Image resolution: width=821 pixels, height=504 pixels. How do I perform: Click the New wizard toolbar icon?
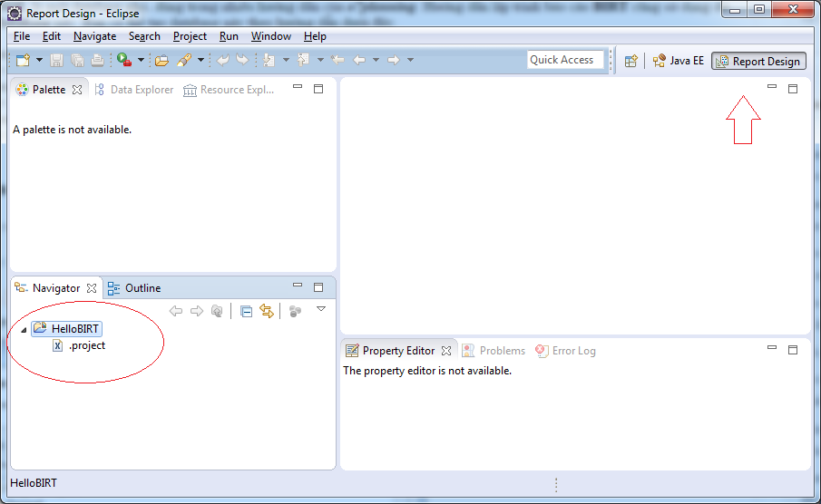pyautogui.click(x=23, y=60)
